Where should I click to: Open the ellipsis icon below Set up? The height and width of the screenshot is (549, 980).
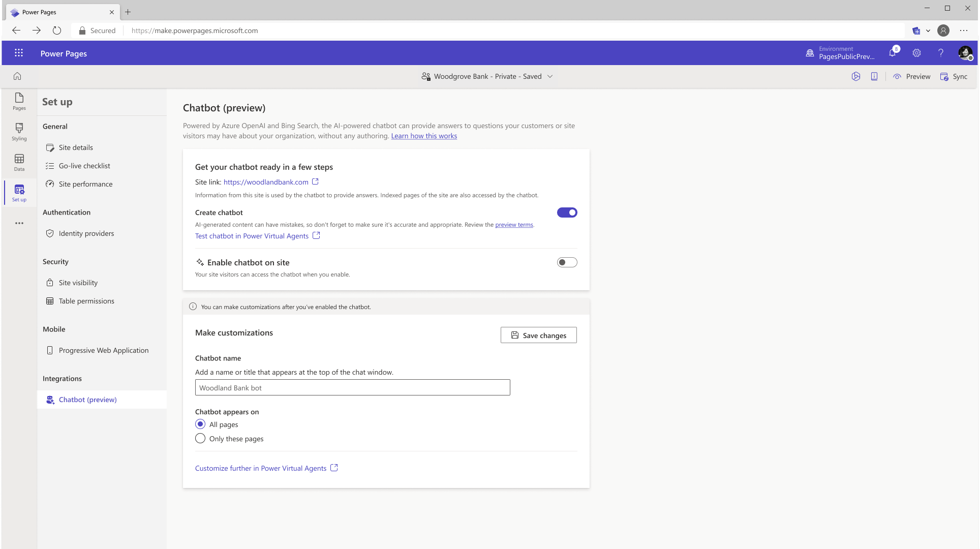[19, 223]
